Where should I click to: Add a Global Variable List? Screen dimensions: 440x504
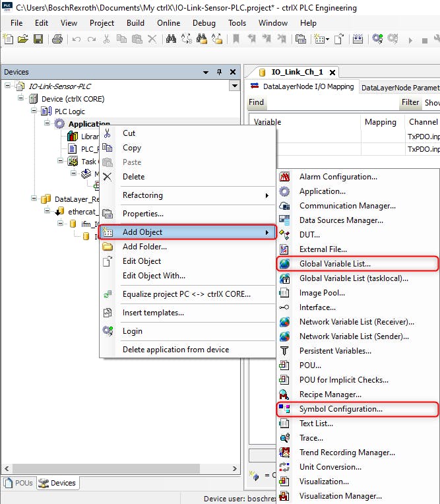point(358,264)
